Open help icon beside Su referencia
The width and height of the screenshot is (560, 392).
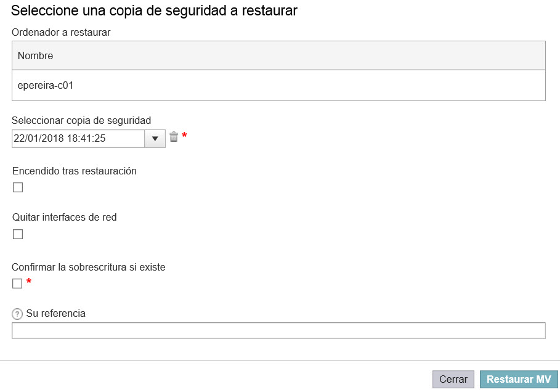[x=17, y=314]
